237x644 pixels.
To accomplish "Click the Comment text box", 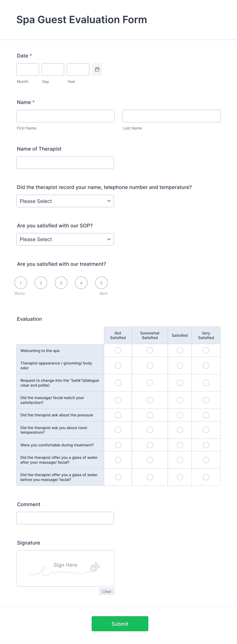I will click(x=65, y=518).
